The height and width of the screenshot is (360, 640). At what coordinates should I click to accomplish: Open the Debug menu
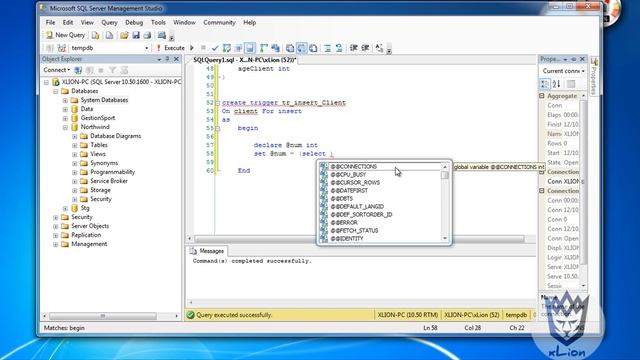[134, 22]
